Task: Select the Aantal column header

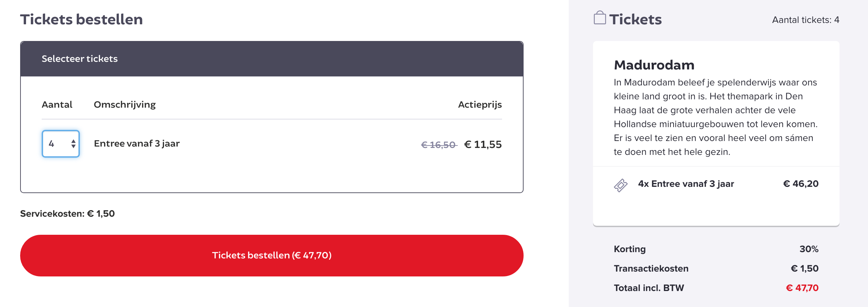Action: click(57, 105)
